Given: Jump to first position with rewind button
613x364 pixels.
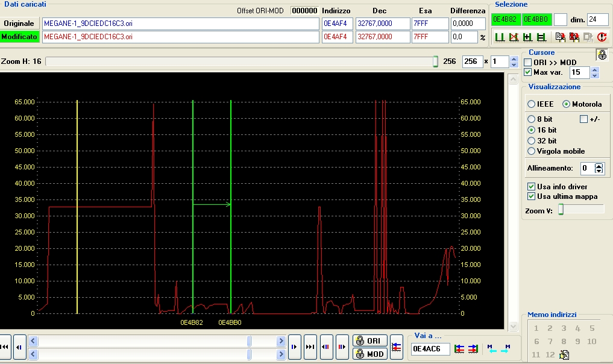Looking at the screenshot, I should (5, 347).
